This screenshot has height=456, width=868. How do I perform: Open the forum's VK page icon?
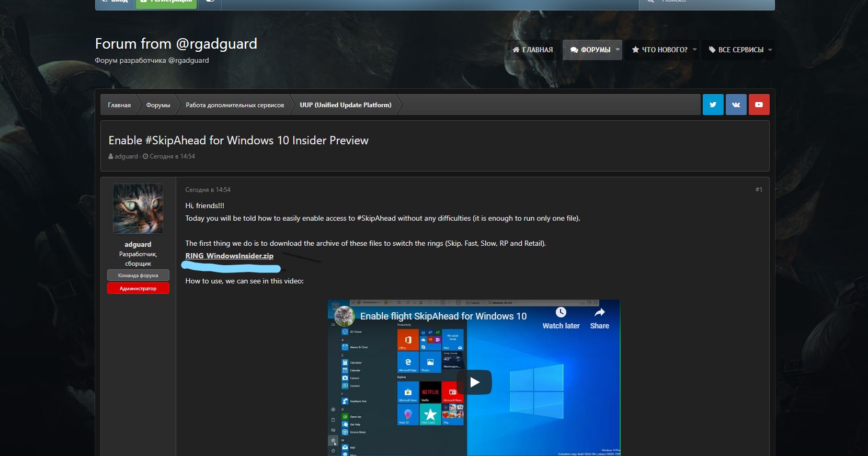click(x=736, y=105)
